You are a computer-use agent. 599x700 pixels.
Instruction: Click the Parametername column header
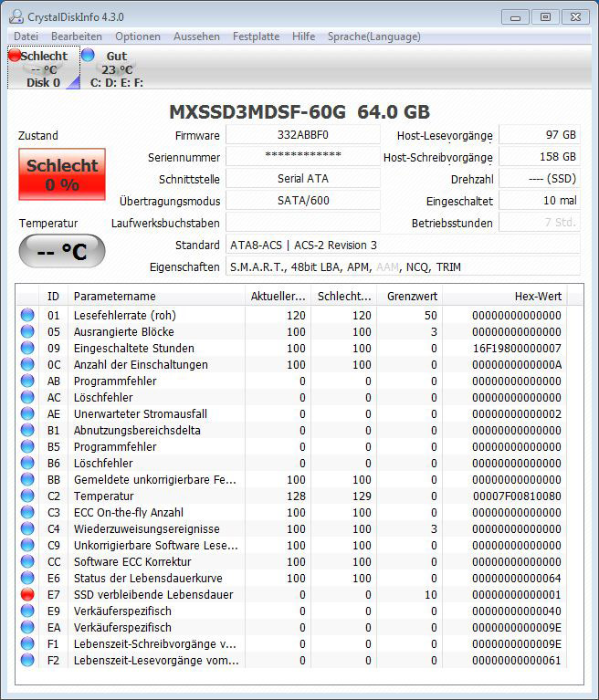pyautogui.click(x=156, y=296)
